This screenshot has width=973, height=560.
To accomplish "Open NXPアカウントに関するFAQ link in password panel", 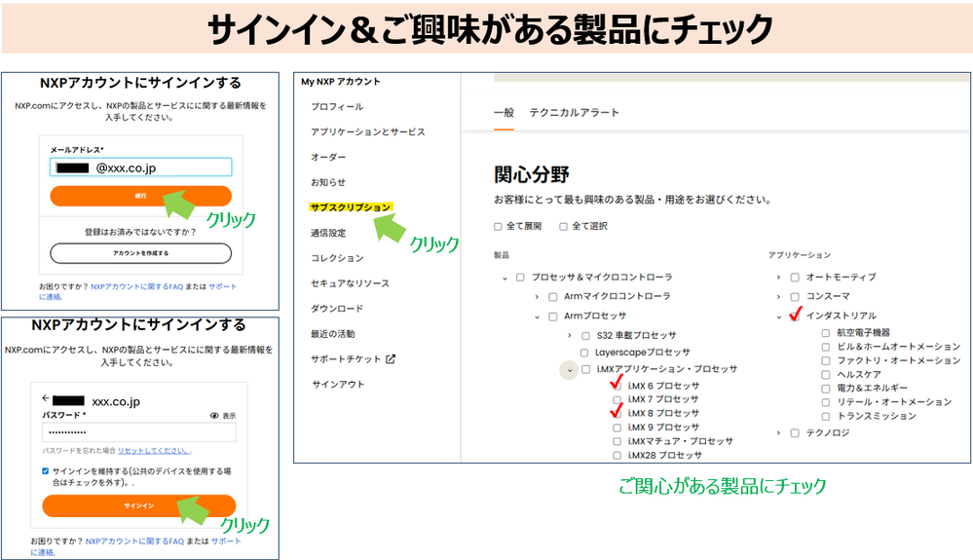I will point(134,541).
